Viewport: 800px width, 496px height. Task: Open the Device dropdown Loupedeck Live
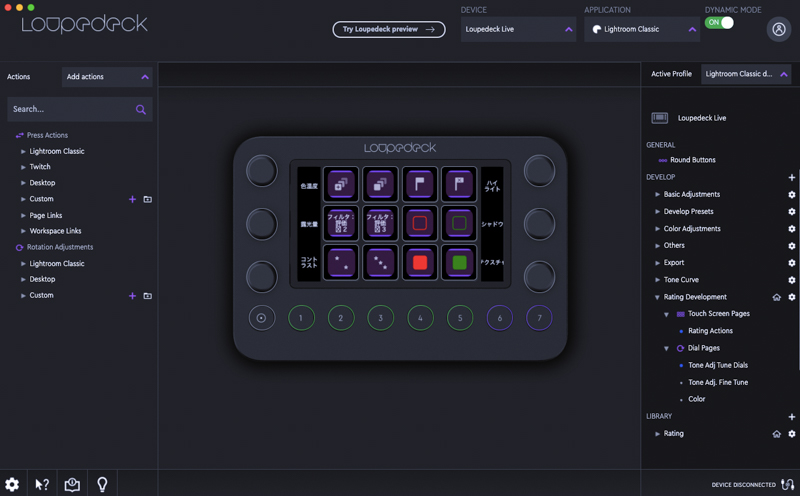(518, 29)
